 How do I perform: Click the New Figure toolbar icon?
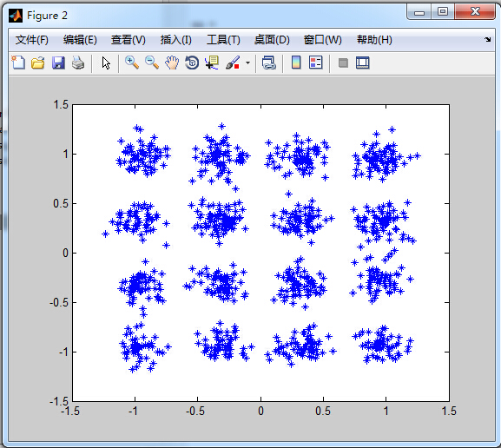click(x=18, y=63)
